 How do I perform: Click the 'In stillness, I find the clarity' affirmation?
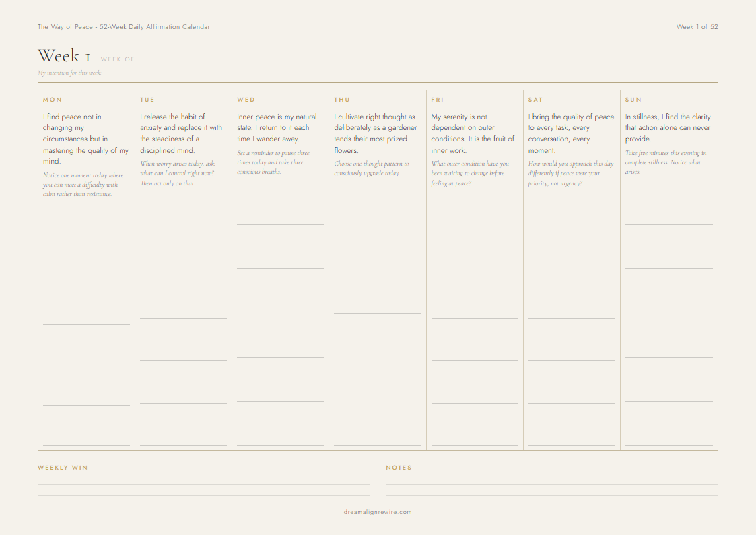coord(668,128)
